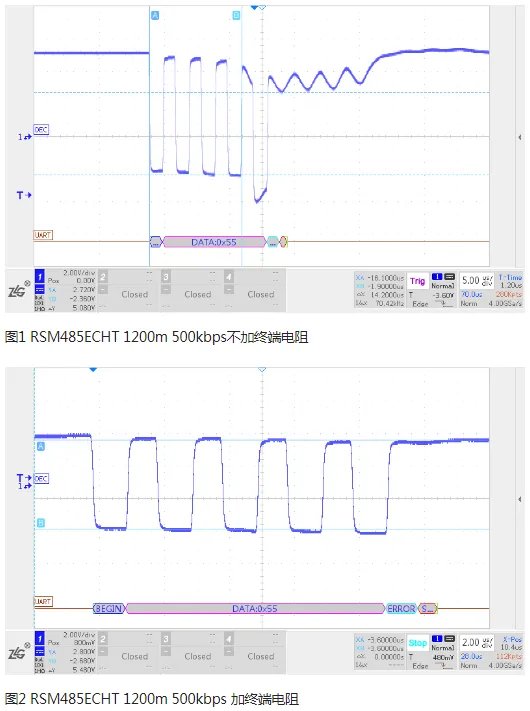Image resolution: width=530 pixels, height=711 pixels.
Task: Click channel 1 ground marker on upper waveform
Action: tap(24, 136)
